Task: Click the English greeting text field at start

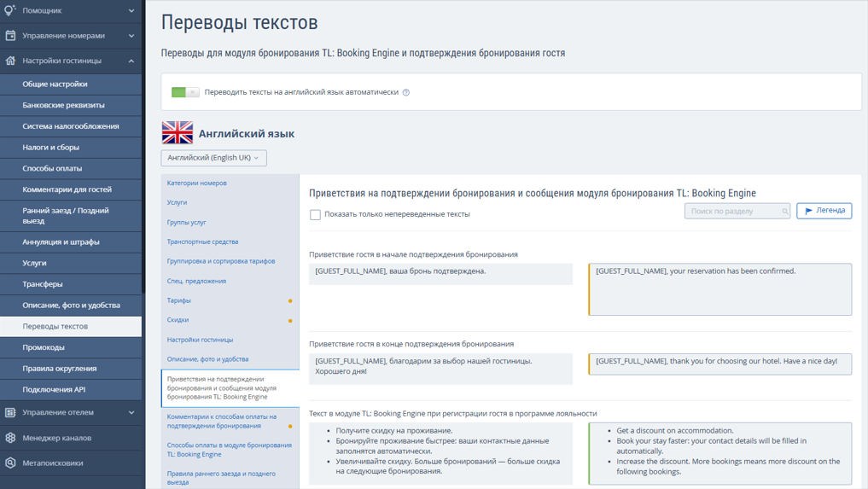Action: [719, 289]
